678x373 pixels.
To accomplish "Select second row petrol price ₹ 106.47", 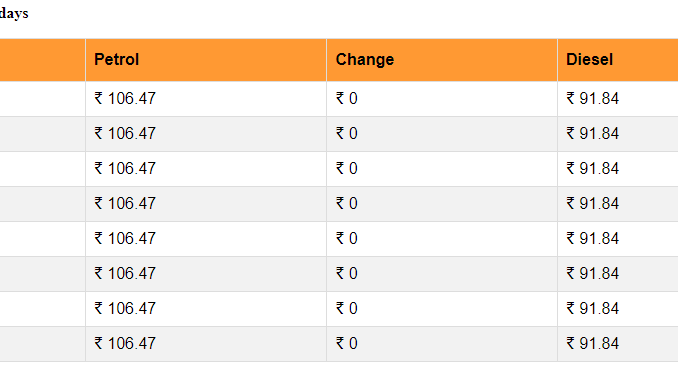I will pos(125,134).
